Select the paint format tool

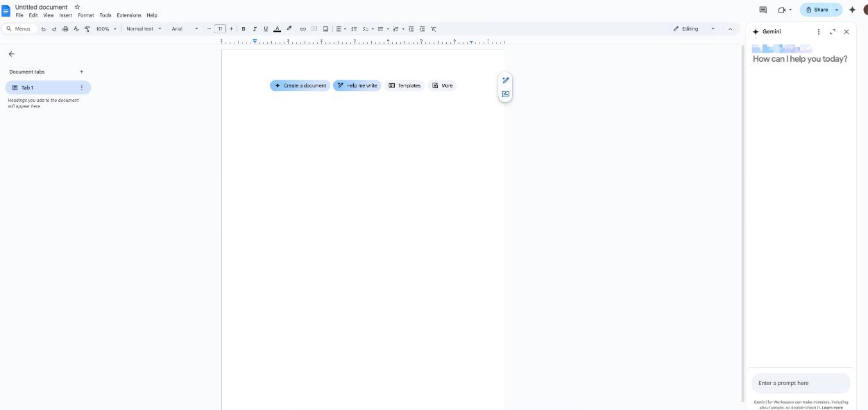(87, 29)
